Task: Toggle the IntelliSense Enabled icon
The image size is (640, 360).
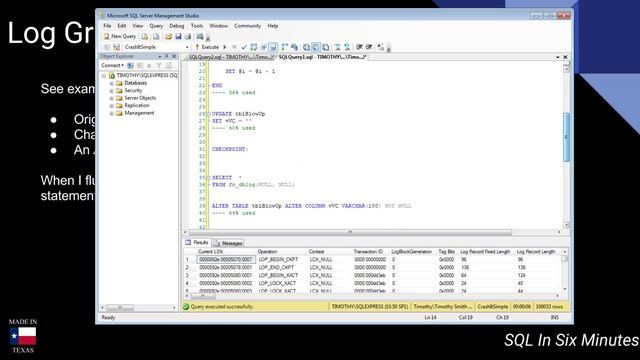Action: click(x=273, y=47)
